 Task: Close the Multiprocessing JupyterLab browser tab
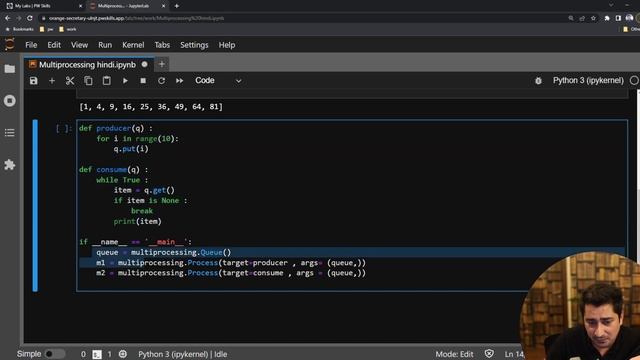point(164,6)
